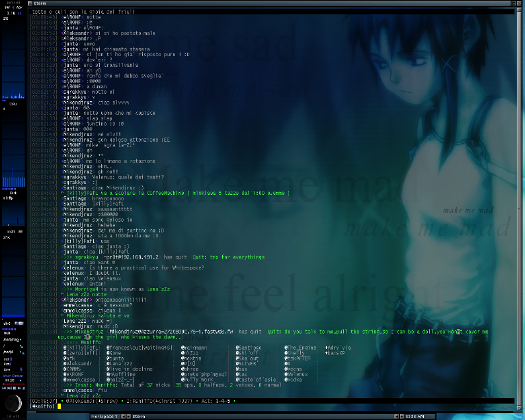This screenshot has height=420, width=525.
Task: Open the Eterm window menu icon
Action: (30, 3)
